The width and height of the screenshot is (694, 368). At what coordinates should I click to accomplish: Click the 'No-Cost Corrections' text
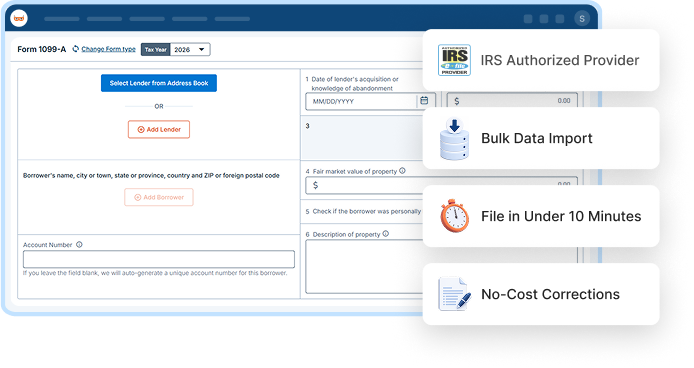point(550,294)
